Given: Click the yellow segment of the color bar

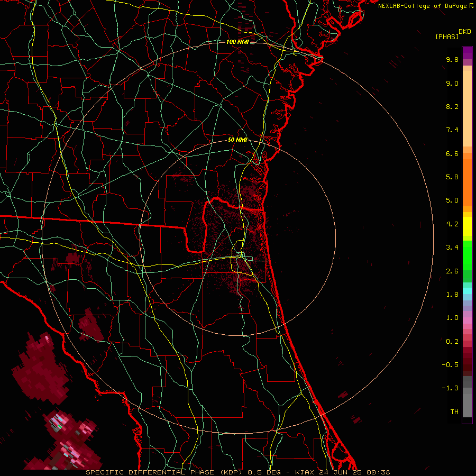Looking at the screenshot, I should click(467, 226).
